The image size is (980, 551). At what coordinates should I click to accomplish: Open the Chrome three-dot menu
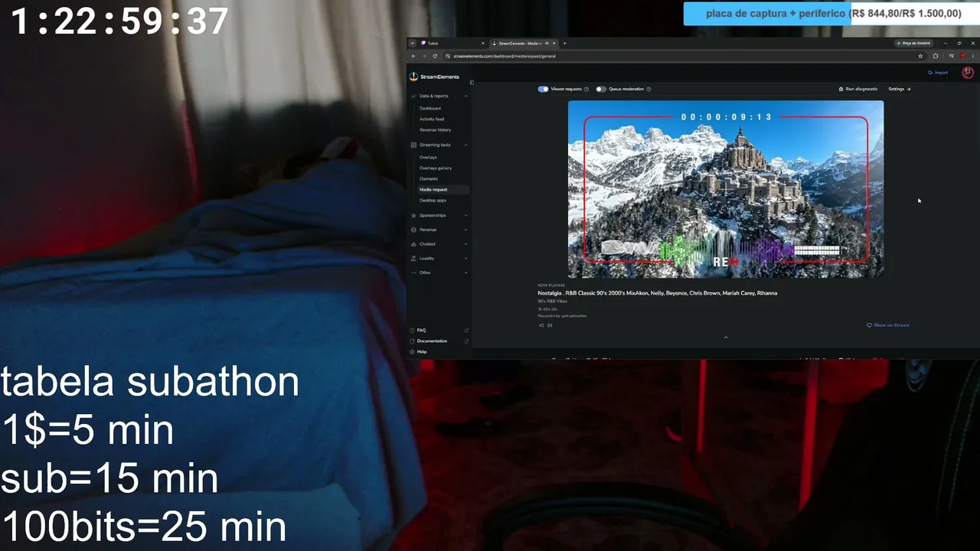(972, 56)
